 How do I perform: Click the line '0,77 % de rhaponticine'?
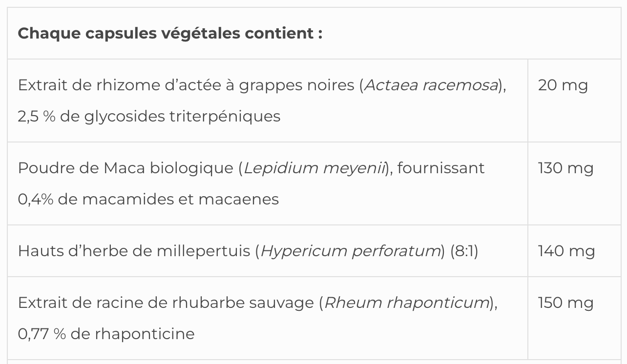(106, 334)
